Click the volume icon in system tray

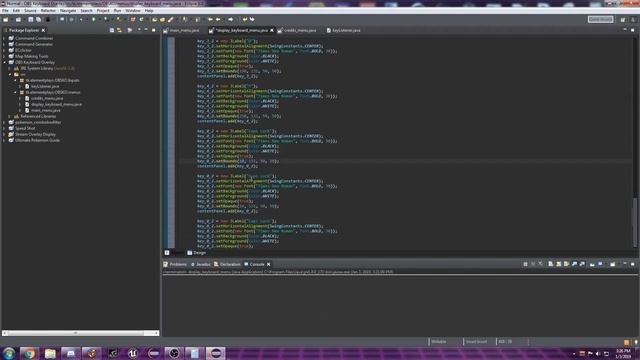point(598,354)
